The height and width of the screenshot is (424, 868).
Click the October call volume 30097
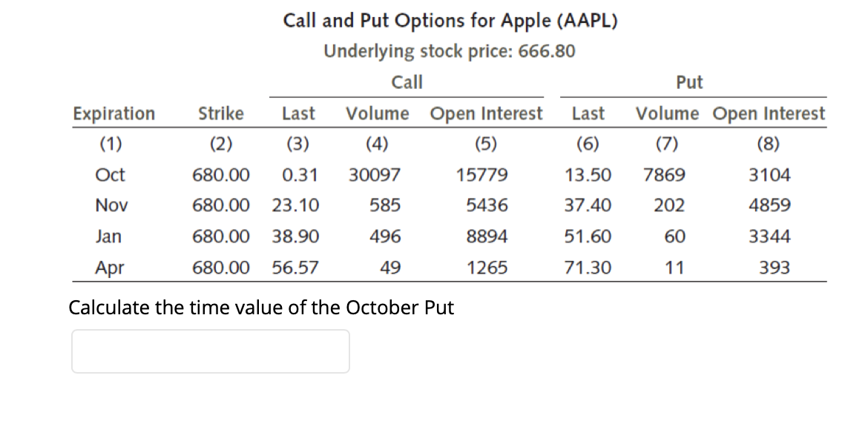click(374, 175)
